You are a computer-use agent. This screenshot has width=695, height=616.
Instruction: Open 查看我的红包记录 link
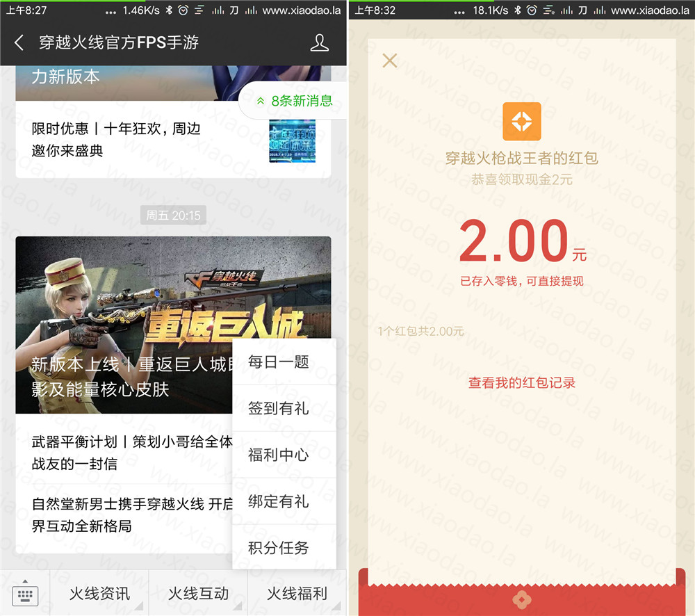coord(522,382)
